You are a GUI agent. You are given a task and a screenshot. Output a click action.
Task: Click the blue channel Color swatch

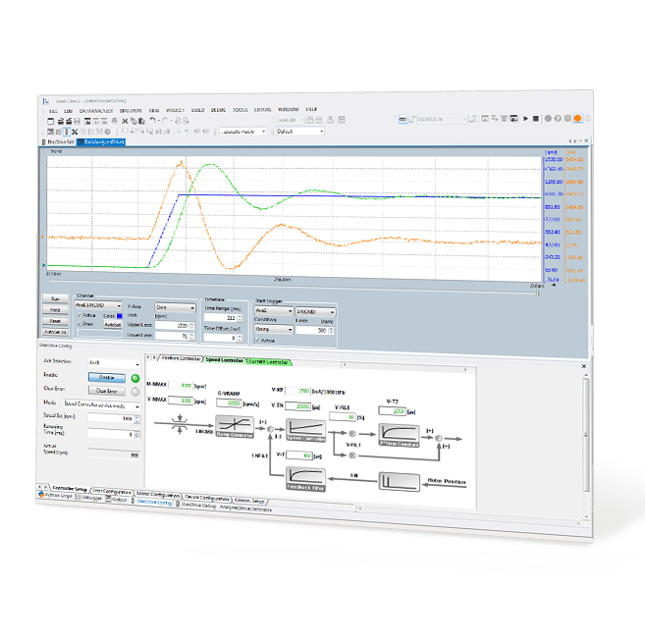[x=119, y=316]
